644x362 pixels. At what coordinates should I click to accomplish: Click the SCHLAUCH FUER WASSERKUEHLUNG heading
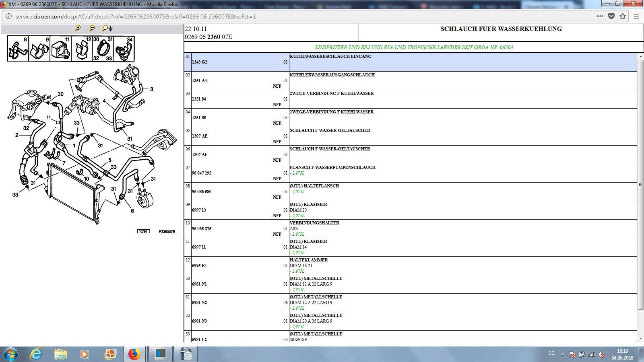coord(501,29)
